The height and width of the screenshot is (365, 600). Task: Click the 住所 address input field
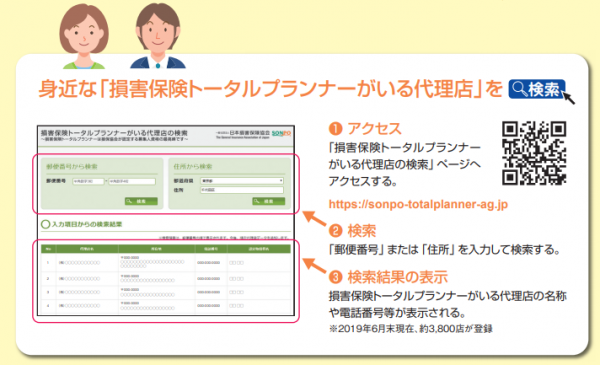pyautogui.click(x=242, y=190)
